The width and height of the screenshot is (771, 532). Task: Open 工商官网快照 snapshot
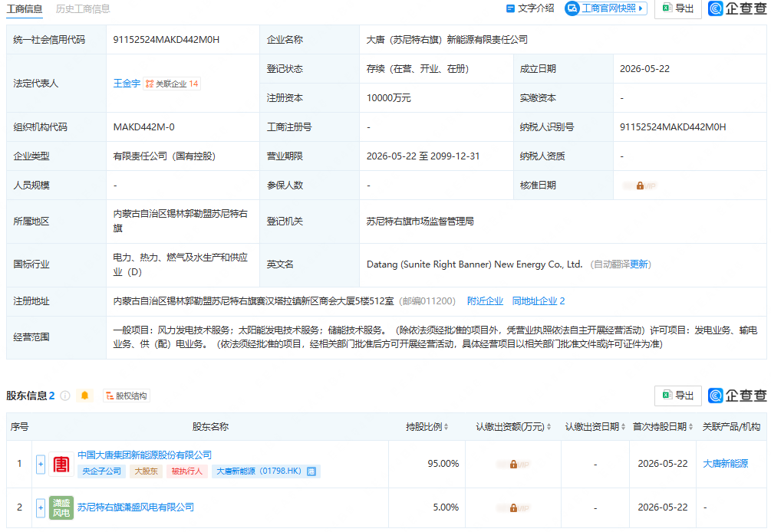pos(606,8)
